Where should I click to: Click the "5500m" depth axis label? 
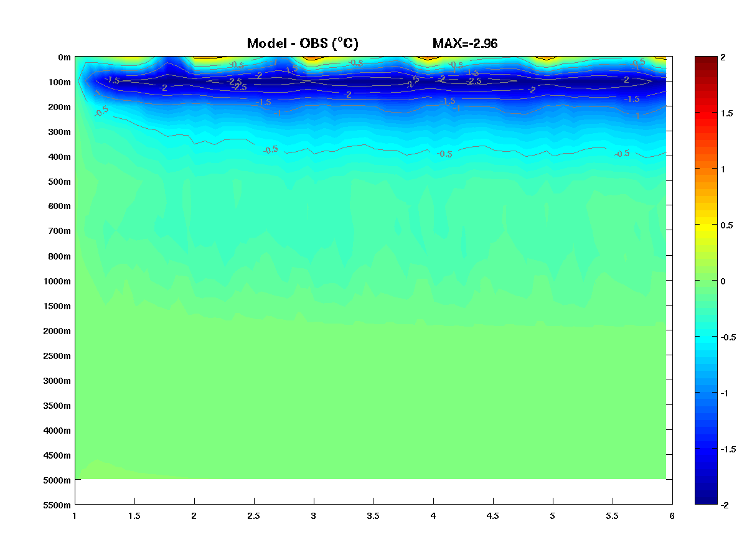[x=57, y=505]
